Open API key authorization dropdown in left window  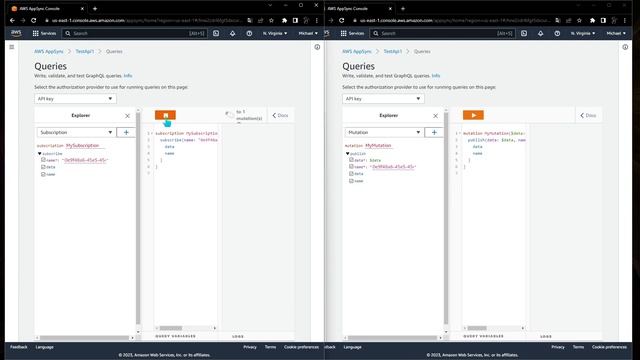click(75, 99)
